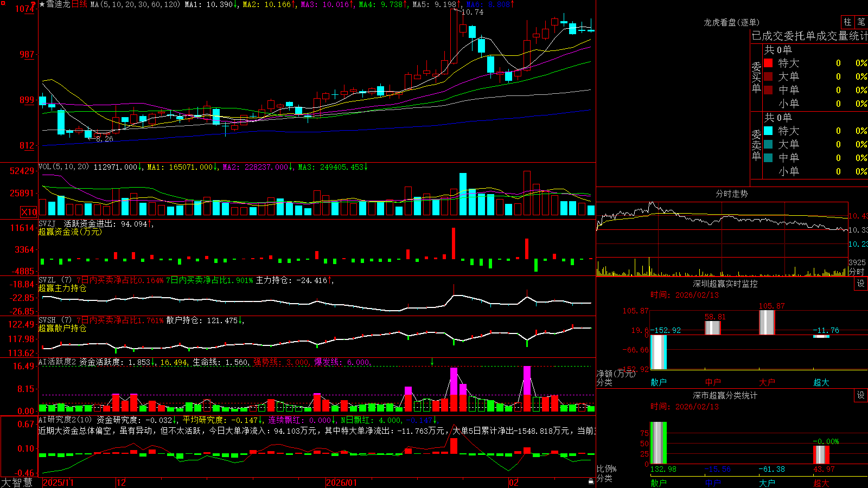Click the 资金活跃度: 1.853 value

[115, 362]
